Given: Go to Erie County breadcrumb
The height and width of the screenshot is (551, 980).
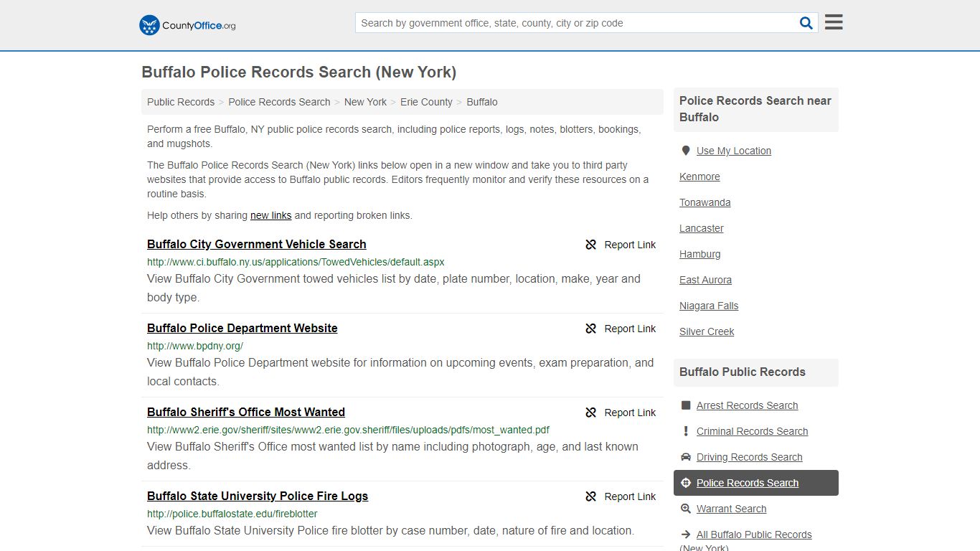Looking at the screenshot, I should [426, 102].
